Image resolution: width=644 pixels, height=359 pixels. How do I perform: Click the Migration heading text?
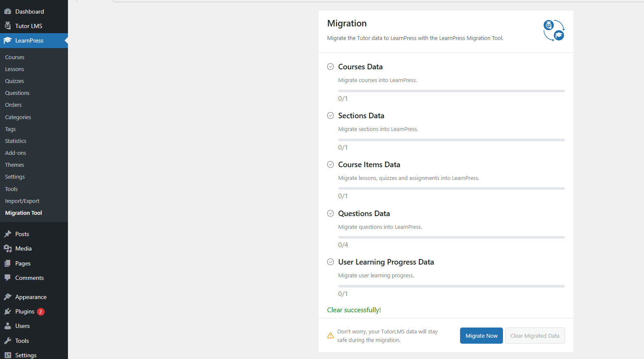(347, 23)
